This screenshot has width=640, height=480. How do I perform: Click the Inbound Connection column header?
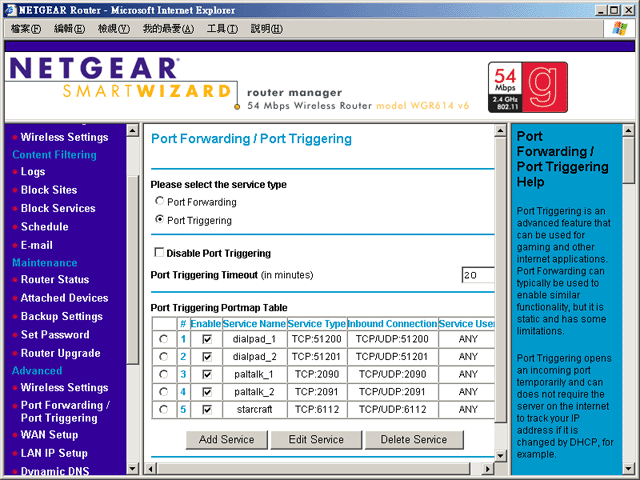[x=393, y=324]
